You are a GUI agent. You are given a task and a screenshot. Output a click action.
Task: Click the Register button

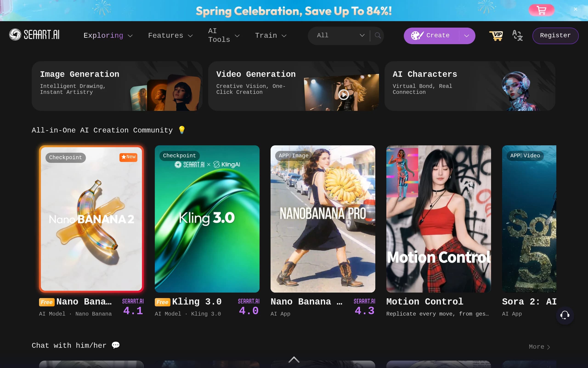click(x=555, y=35)
